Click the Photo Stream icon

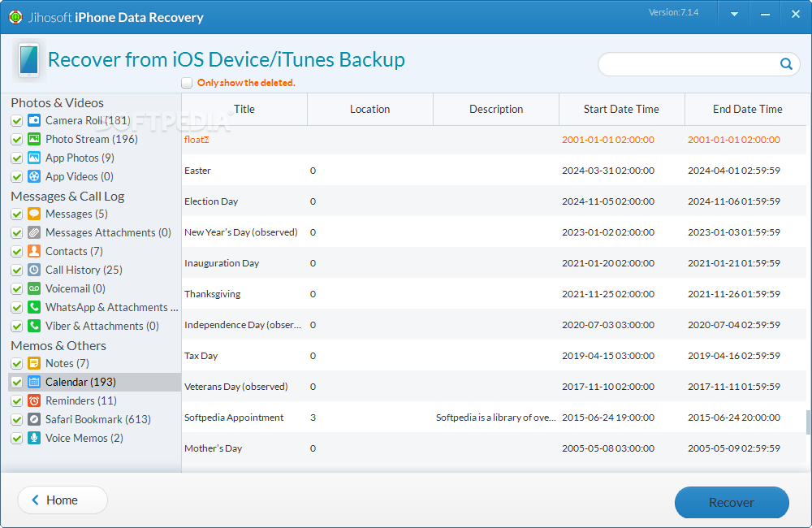pos(34,139)
